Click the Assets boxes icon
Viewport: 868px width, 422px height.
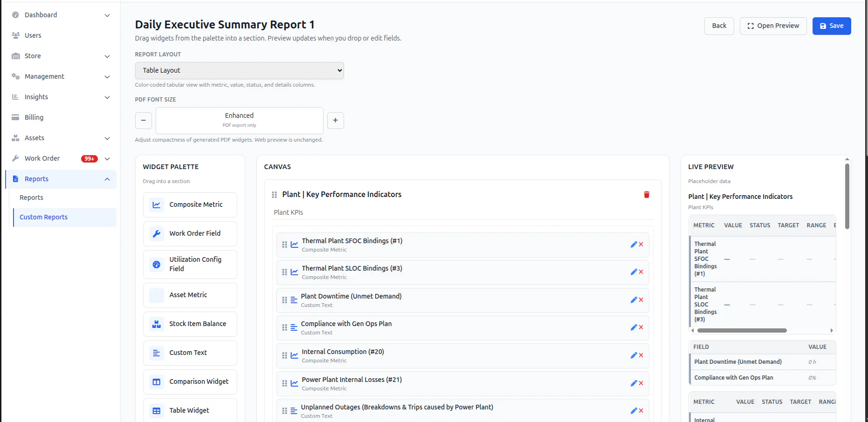click(15, 138)
